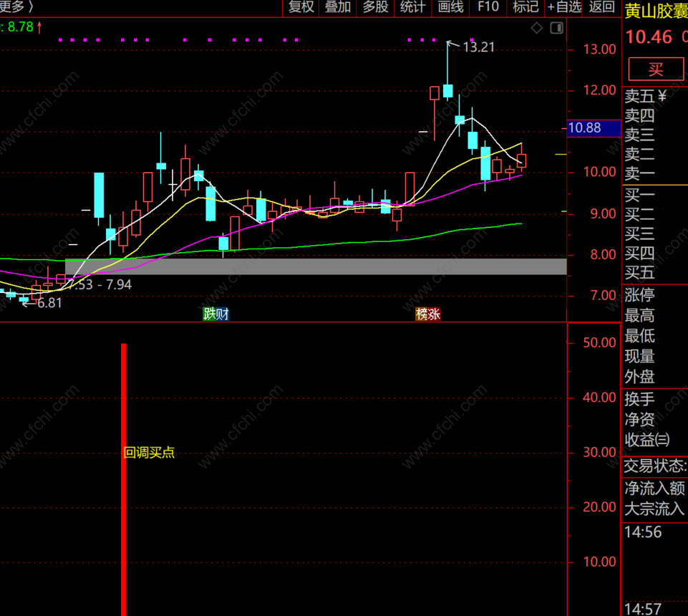
Task: Click the 榜涨 marker tag
Action: tap(428, 314)
